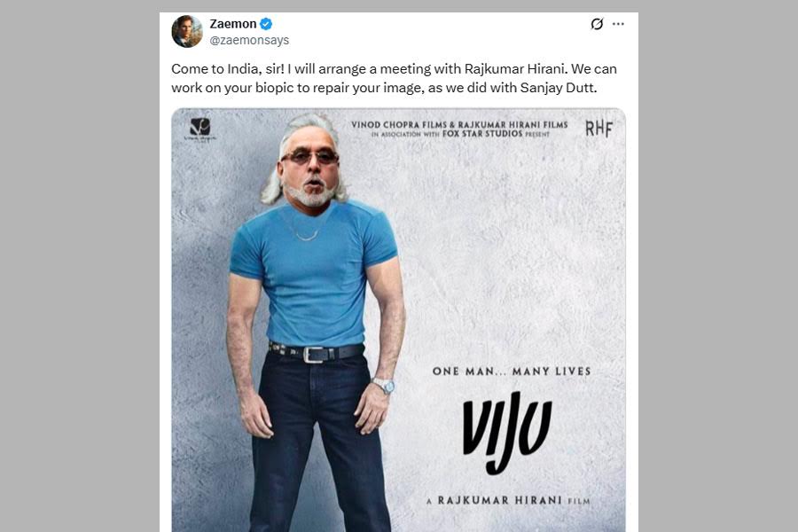Click the 'Fox Star Studios' presenter credit
Screen dimensions: 798x532
tap(482, 133)
